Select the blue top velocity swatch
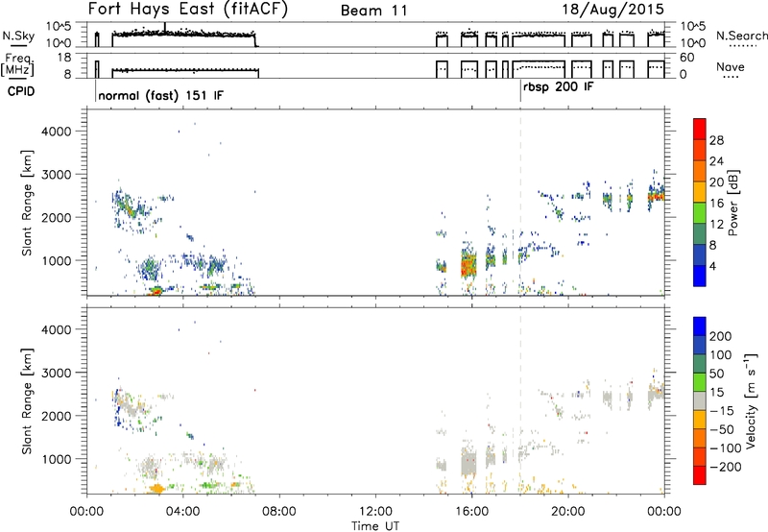Viewport: 768px width, 532px height. click(x=700, y=326)
